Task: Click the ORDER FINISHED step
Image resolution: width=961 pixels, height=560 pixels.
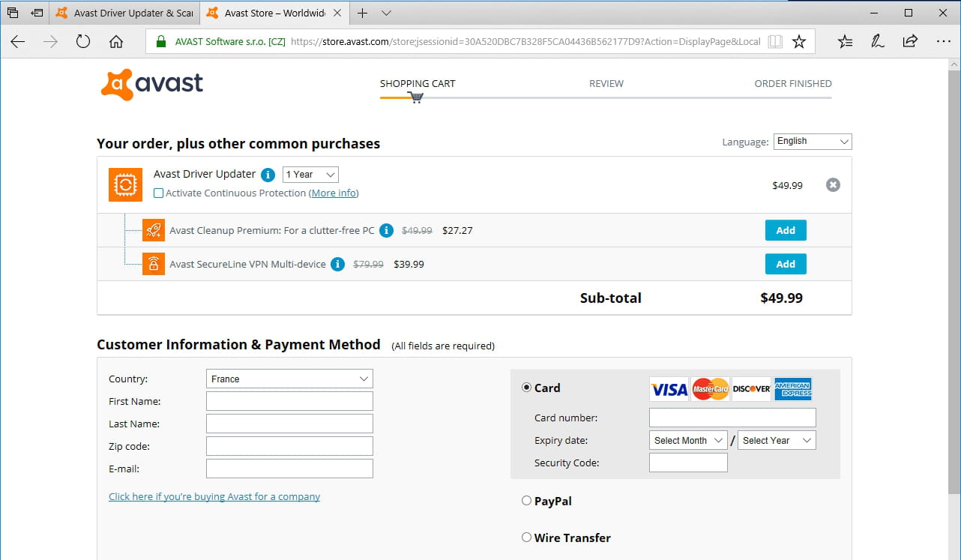Action: (793, 83)
